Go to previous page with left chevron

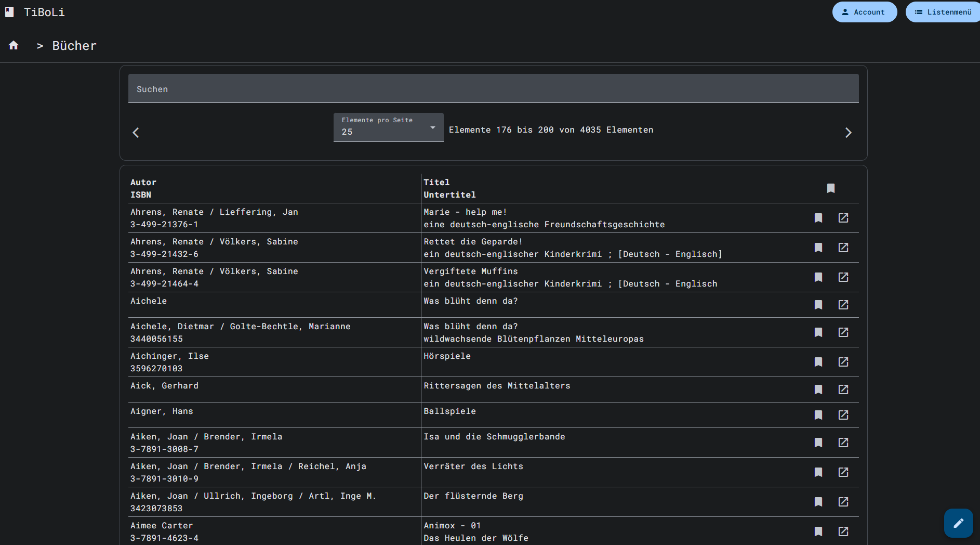[x=136, y=133]
